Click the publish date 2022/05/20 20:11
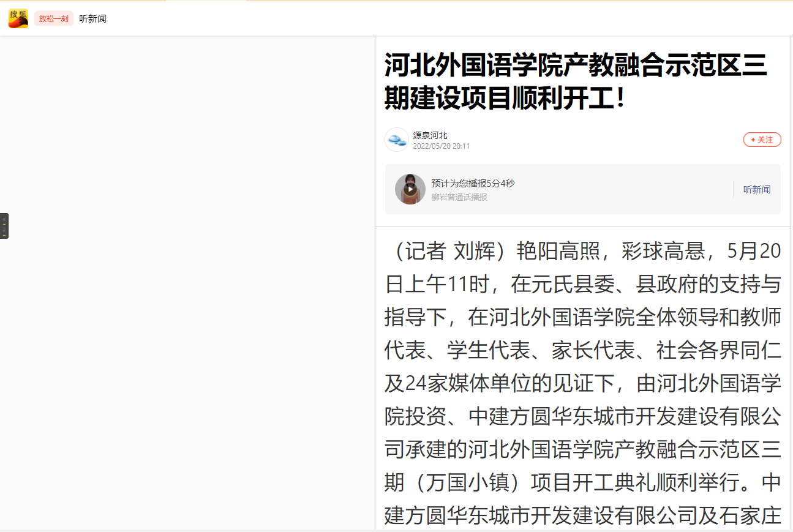Screen dimensions: 793x532 (441, 146)
